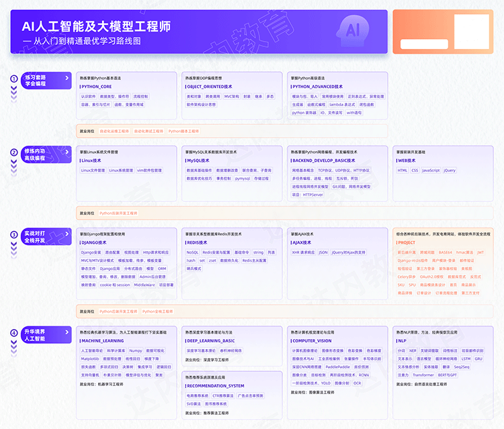Select the Matplotlib tag
Viewport: 504px width, 429px height.
(90, 359)
